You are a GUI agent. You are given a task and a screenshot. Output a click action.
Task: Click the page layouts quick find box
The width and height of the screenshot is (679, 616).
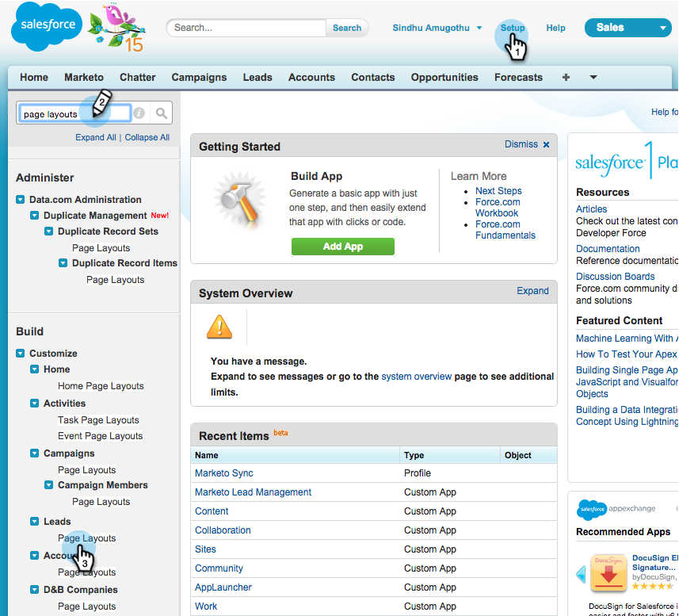74,113
